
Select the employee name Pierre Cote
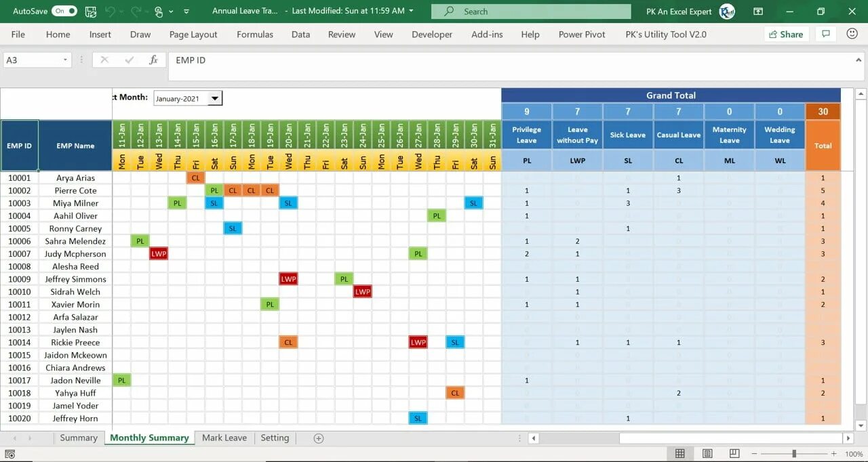tap(75, 190)
